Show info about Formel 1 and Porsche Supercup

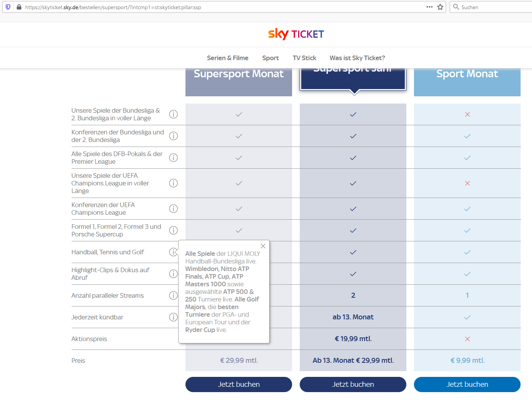click(x=173, y=230)
